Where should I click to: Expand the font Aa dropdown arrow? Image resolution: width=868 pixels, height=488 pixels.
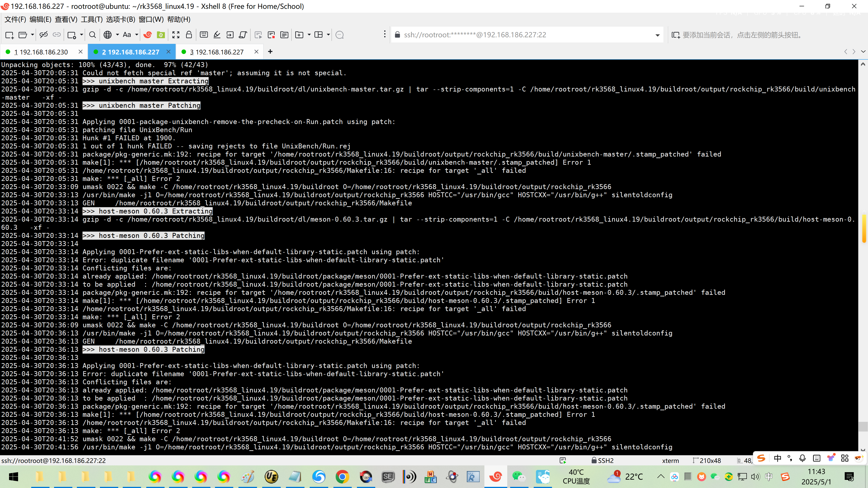coord(137,35)
